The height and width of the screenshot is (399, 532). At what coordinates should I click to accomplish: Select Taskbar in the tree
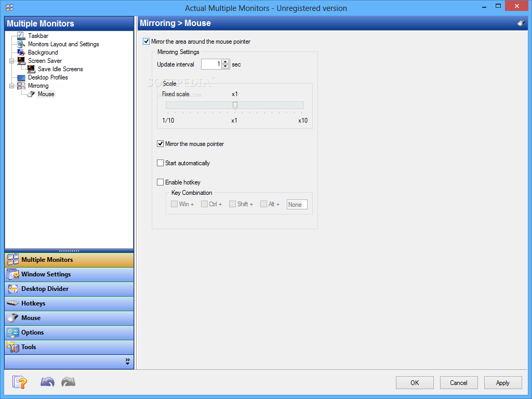point(38,36)
